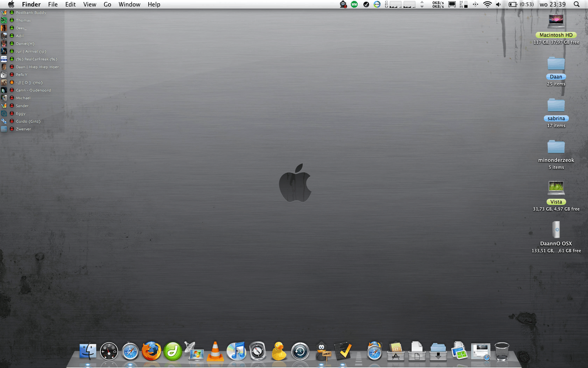
Task: Open the battery status menu
Action: [x=513, y=4]
